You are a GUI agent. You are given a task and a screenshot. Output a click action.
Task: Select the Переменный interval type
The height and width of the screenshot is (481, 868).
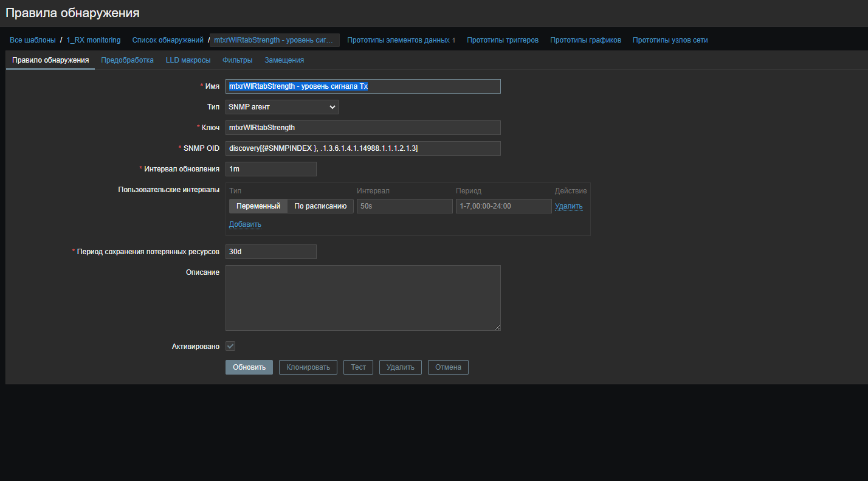click(258, 206)
